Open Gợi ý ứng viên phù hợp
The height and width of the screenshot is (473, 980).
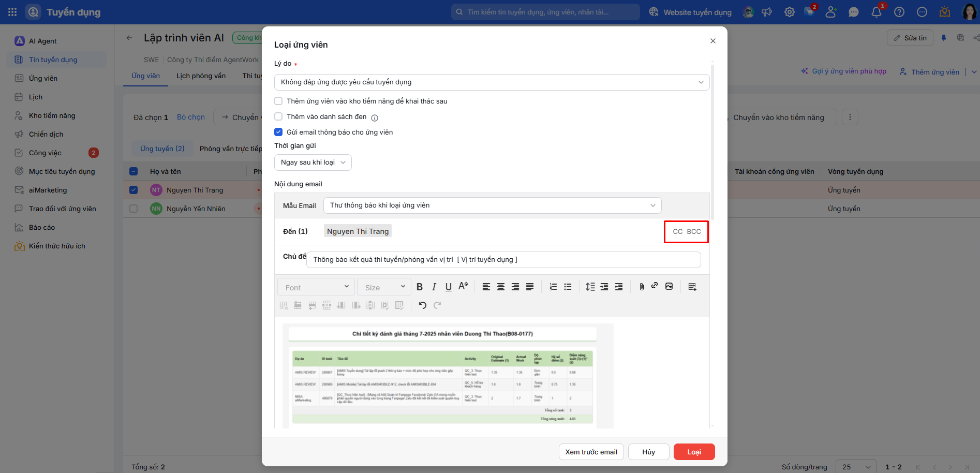pyautogui.click(x=844, y=71)
